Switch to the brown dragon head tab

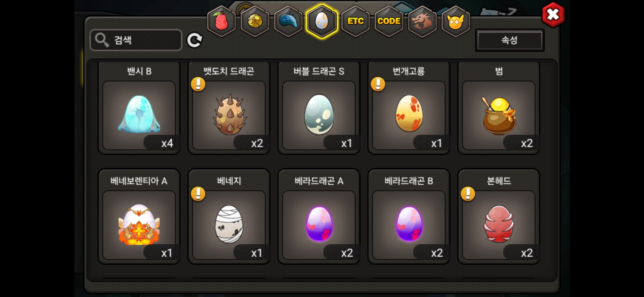pyautogui.click(x=422, y=21)
